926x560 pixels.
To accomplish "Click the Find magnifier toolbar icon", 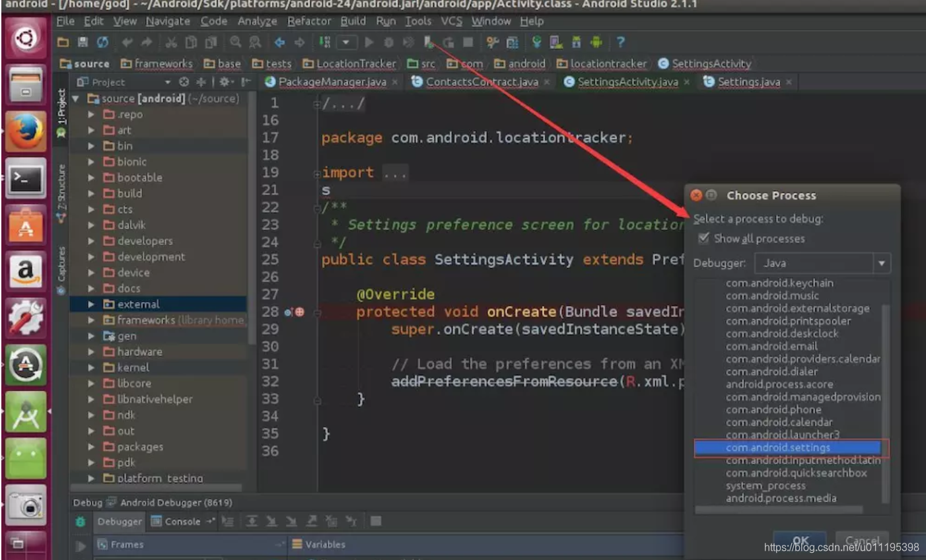I will (x=236, y=42).
